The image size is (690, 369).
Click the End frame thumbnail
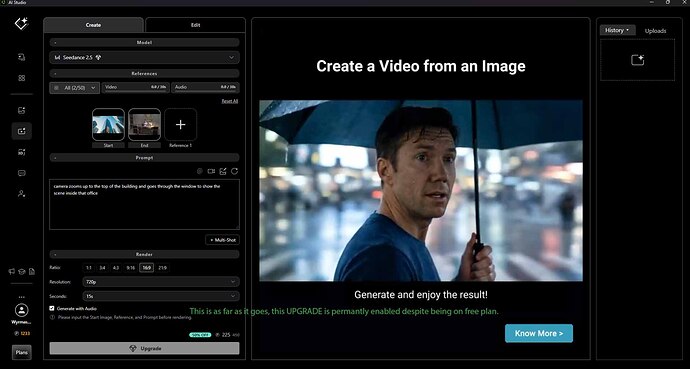[x=144, y=124]
